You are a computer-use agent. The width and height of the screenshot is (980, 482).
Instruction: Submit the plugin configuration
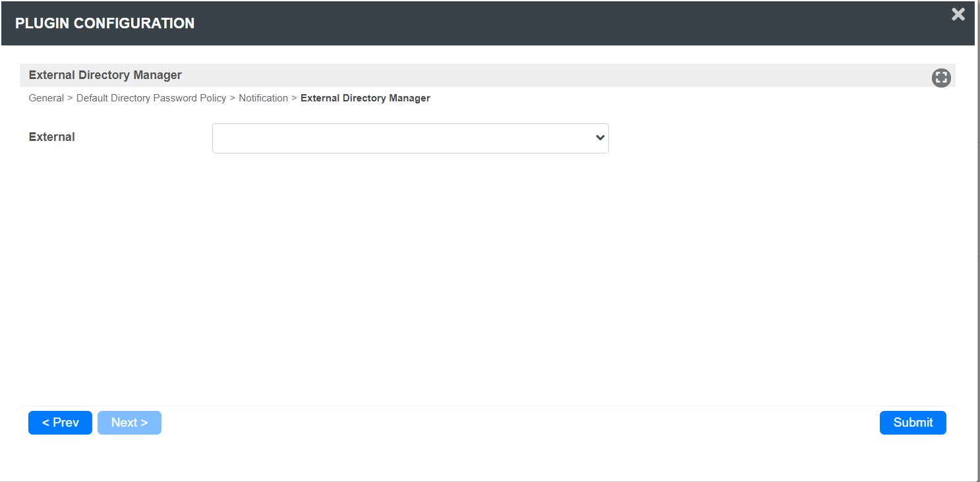(x=913, y=423)
